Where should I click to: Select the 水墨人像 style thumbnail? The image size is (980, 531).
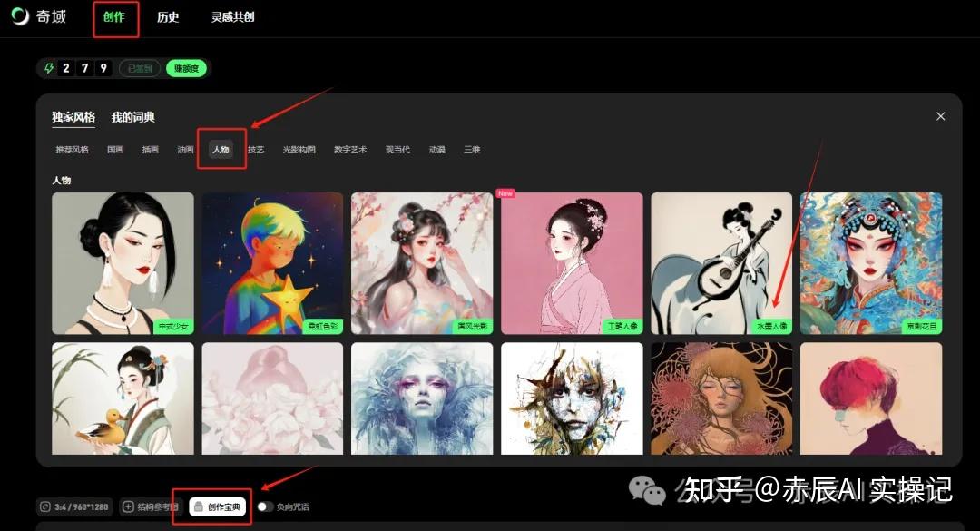click(720, 263)
